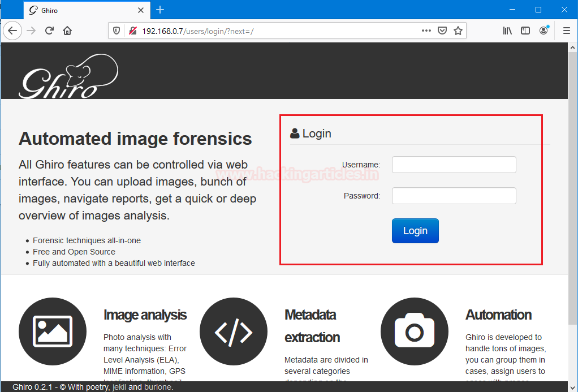Open the jekil footer link
This screenshot has width=578, height=392.
[119, 387]
